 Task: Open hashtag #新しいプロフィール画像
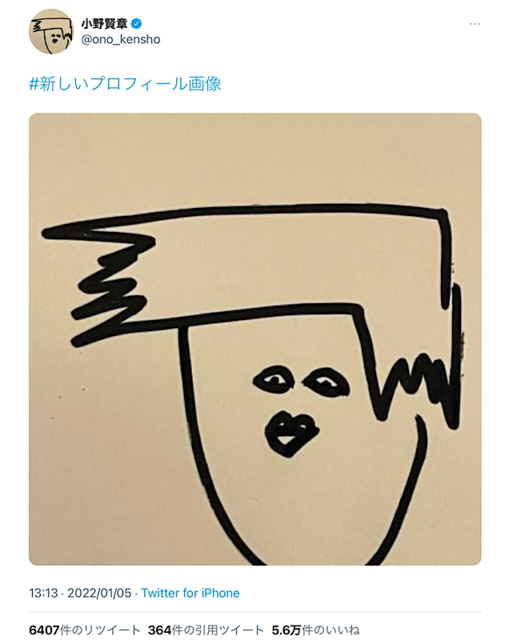125,84
